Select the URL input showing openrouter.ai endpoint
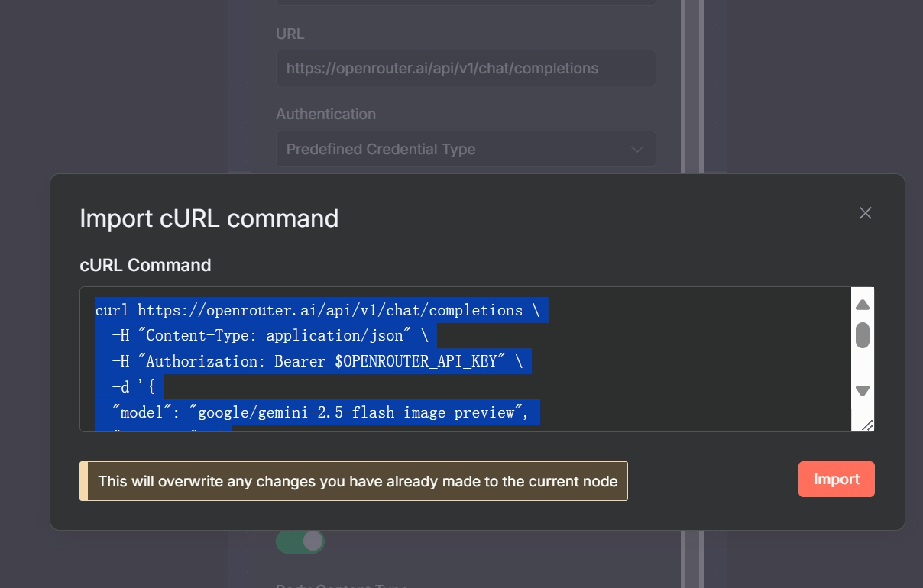The height and width of the screenshot is (588, 923). pyautogui.click(x=465, y=68)
